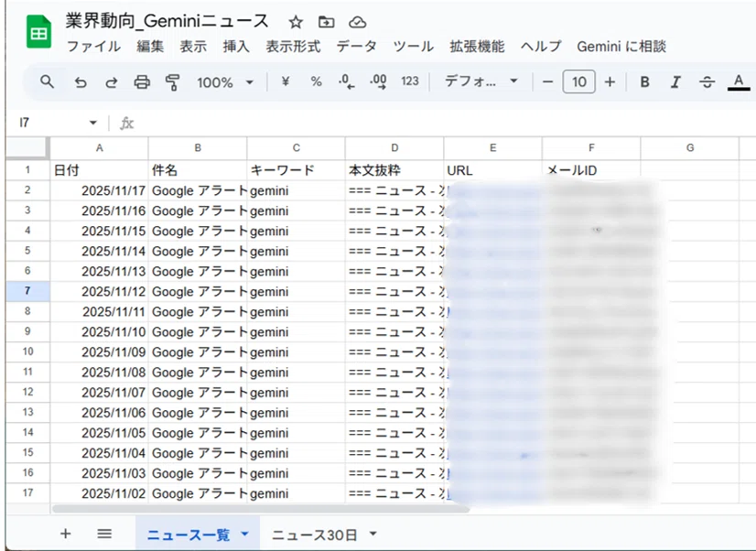This screenshot has width=756, height=551.
Task: Click the font size field showing 10
Action: (x=579, y=82)
